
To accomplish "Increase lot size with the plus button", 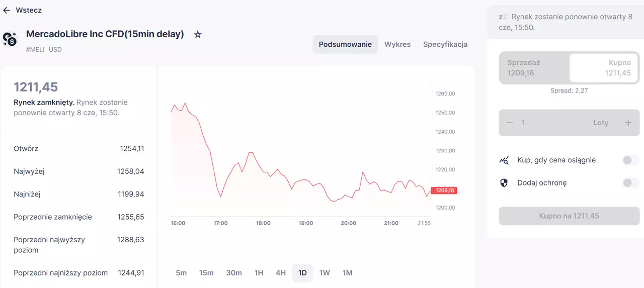I will 628,123.
